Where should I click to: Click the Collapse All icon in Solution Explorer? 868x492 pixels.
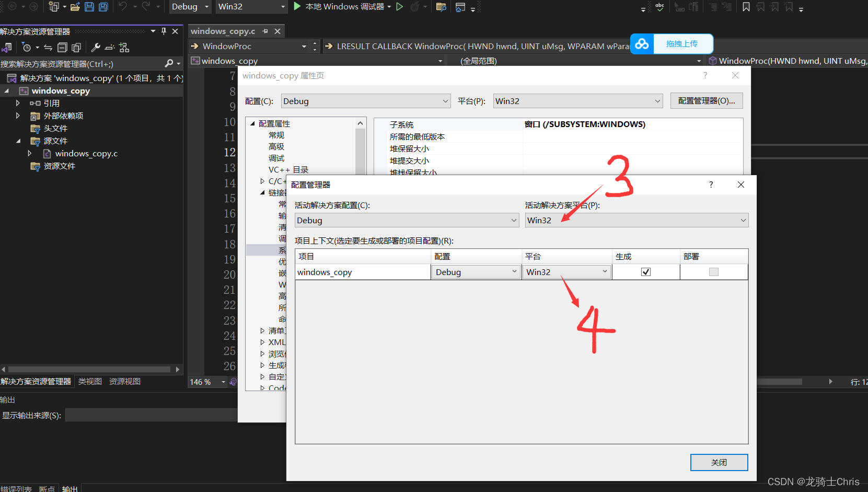click(x=62, y=47)
